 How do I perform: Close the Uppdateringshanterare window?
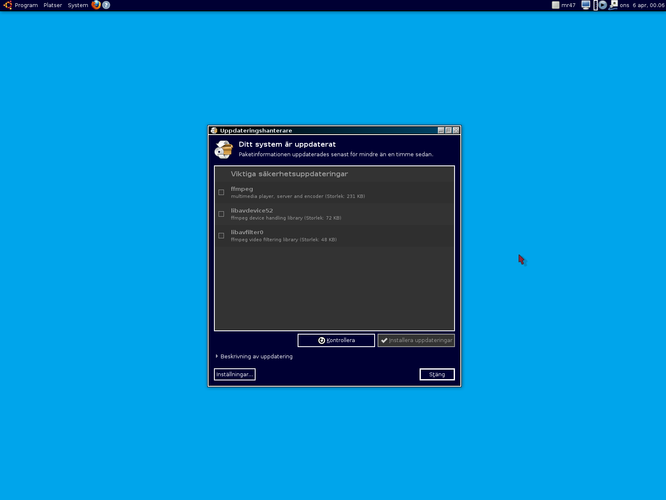tap(456, 130)
